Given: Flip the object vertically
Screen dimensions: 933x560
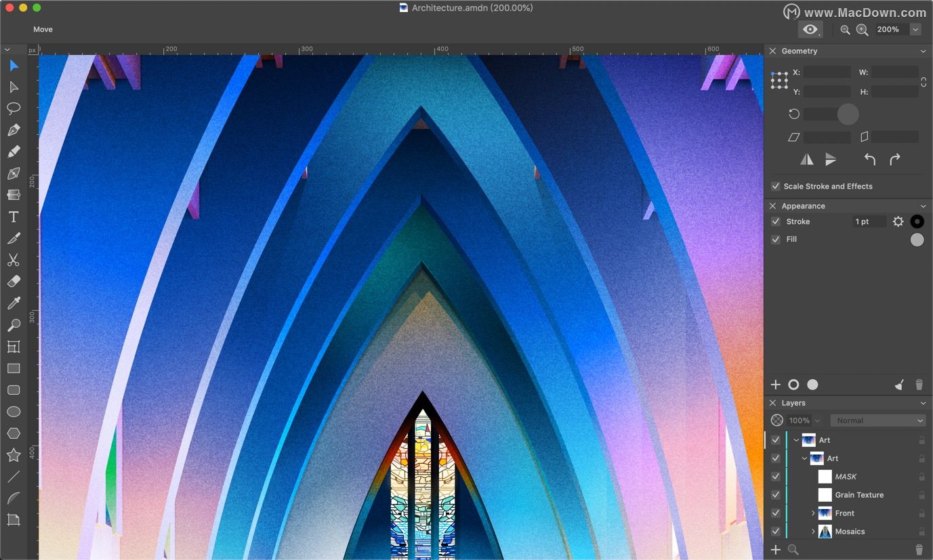Looking at the screenshot, I should point(831,159).
